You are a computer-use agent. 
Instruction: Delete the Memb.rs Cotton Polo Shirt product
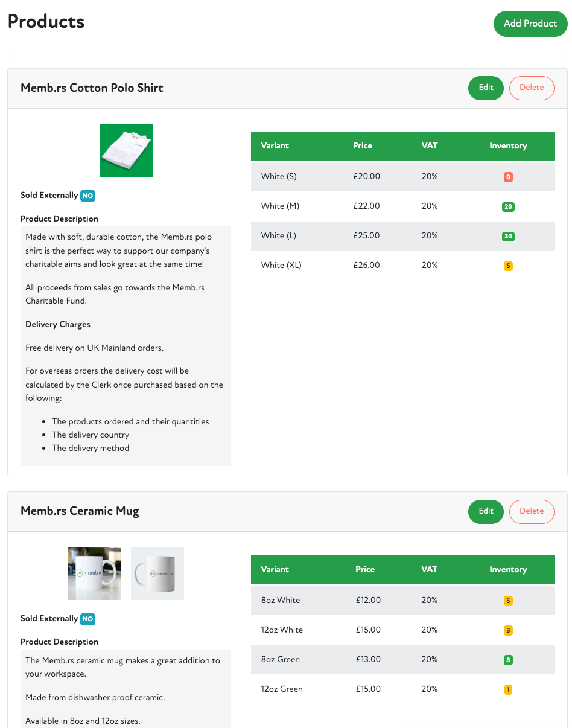click(531, 88)
